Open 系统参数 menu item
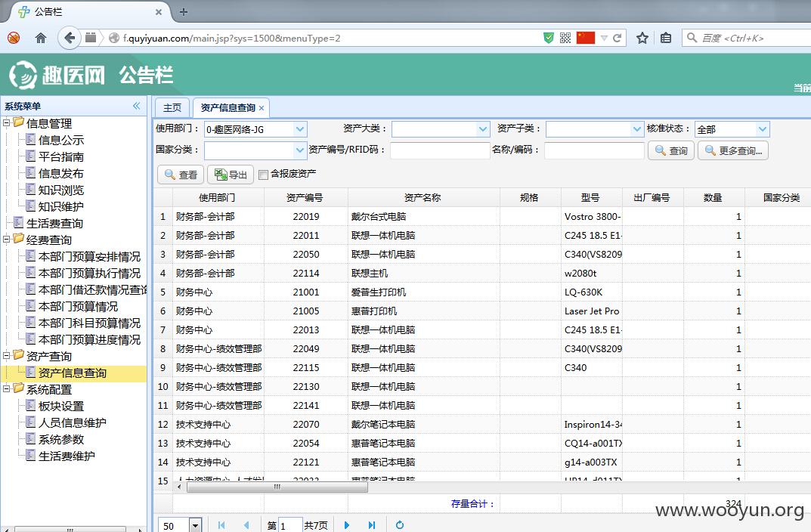 pyautogui.click(x=61, y=439)
